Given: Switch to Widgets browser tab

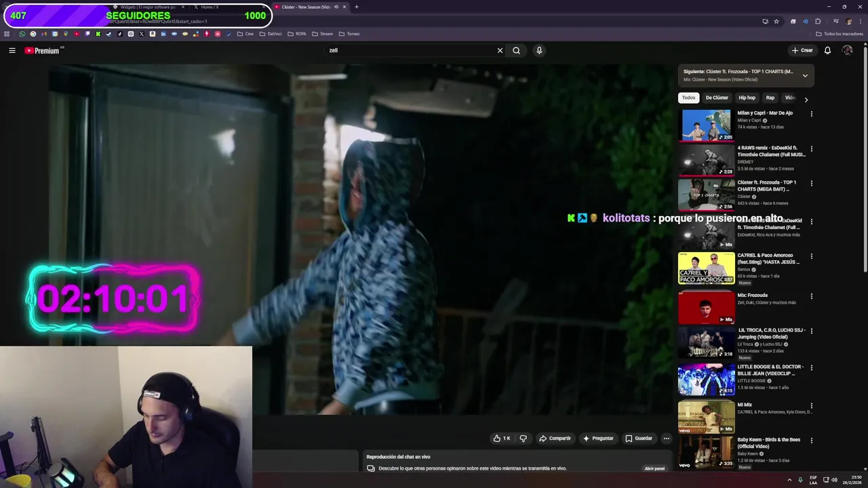Looking at the screenshot, I should pos(149,7).
